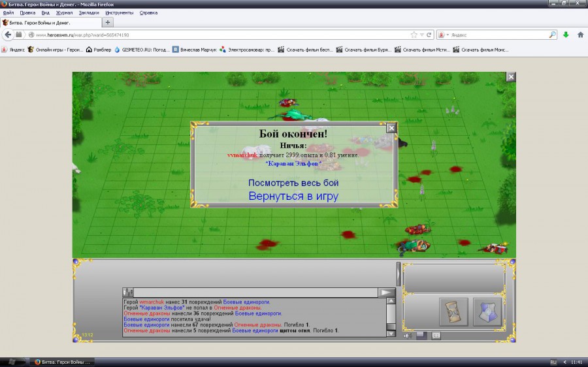This screenshot has height=367, width=588.
Task: Go back with the browser back arrow
Action: click(x=8, y=35)
